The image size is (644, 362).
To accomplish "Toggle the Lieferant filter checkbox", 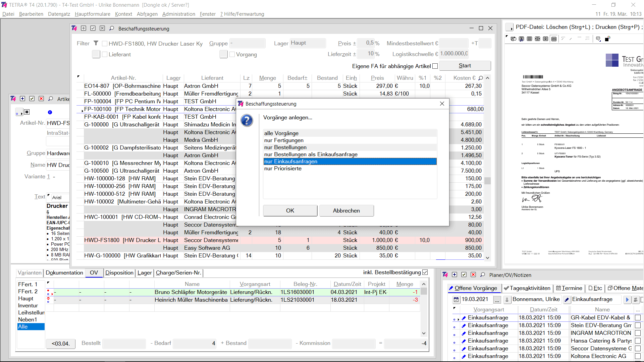I will [x=105, y=54].
